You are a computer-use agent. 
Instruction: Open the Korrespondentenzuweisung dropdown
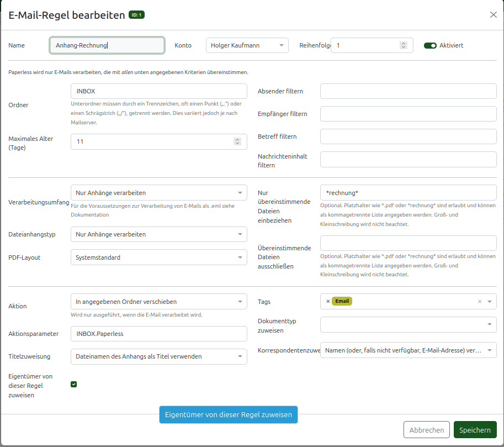408,350
